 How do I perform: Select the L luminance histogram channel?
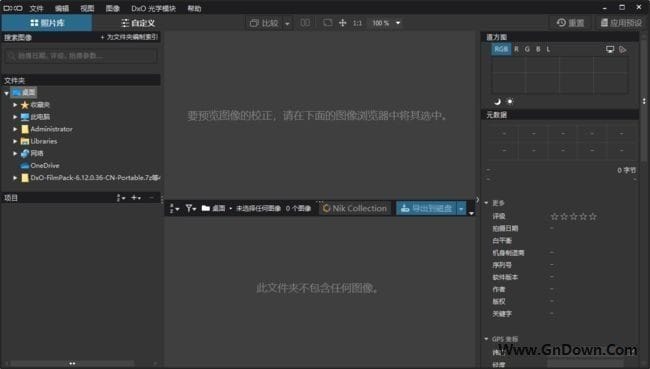(x=548, y=49)
